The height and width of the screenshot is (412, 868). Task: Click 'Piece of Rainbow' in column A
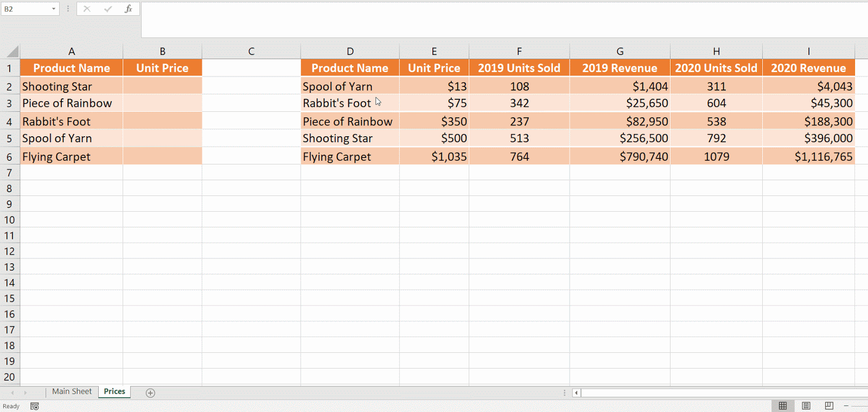click(72, 103)
